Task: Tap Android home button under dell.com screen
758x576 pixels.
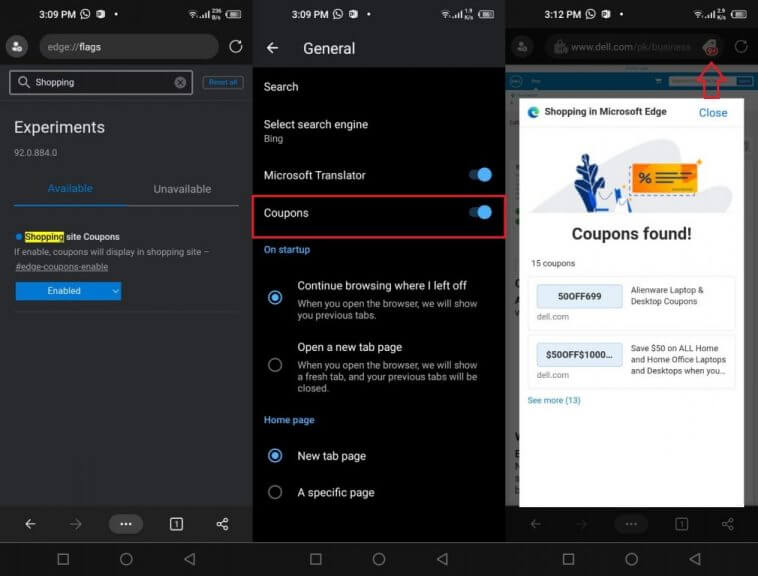Action: coord(631,559)
